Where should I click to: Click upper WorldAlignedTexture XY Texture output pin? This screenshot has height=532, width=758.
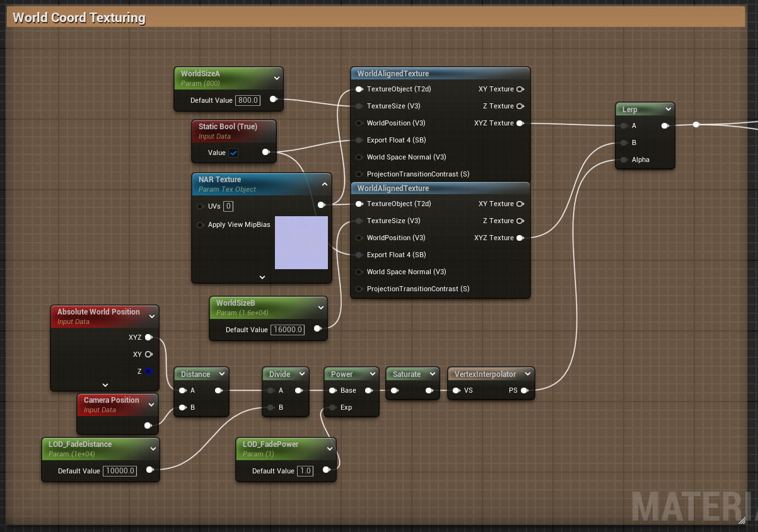point(521,89)
